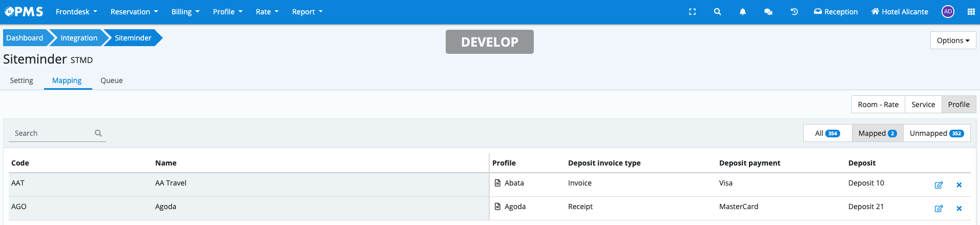This screenshot has height=225, width=980.
Task: Go to Integration breadcrumb
Action: [x=79, y=38]
